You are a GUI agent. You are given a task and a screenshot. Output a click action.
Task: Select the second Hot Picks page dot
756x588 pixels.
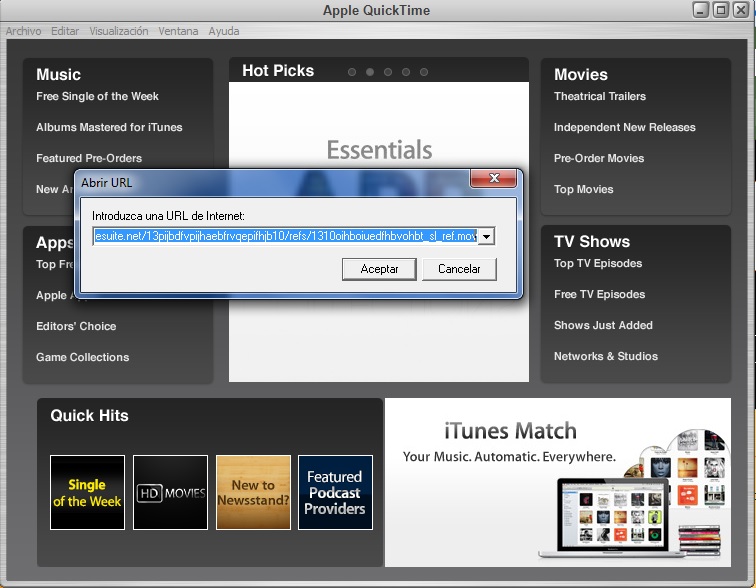coord(370,72)
